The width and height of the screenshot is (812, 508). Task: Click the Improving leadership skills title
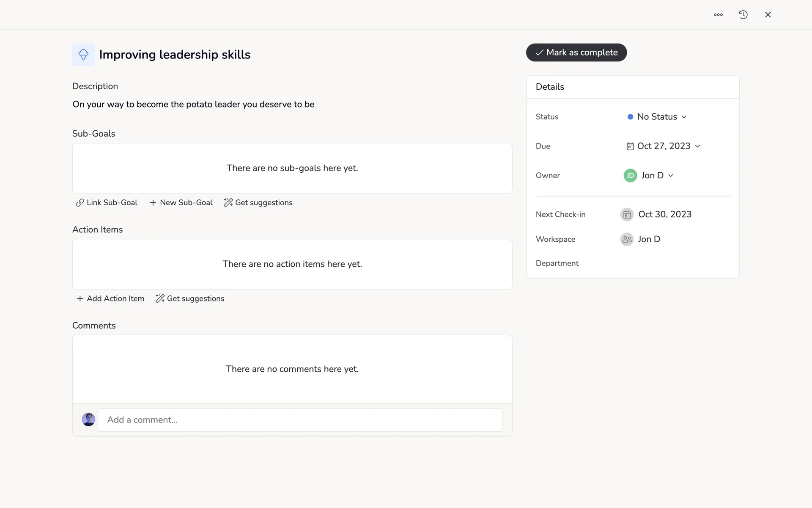(x=175, y=55)
